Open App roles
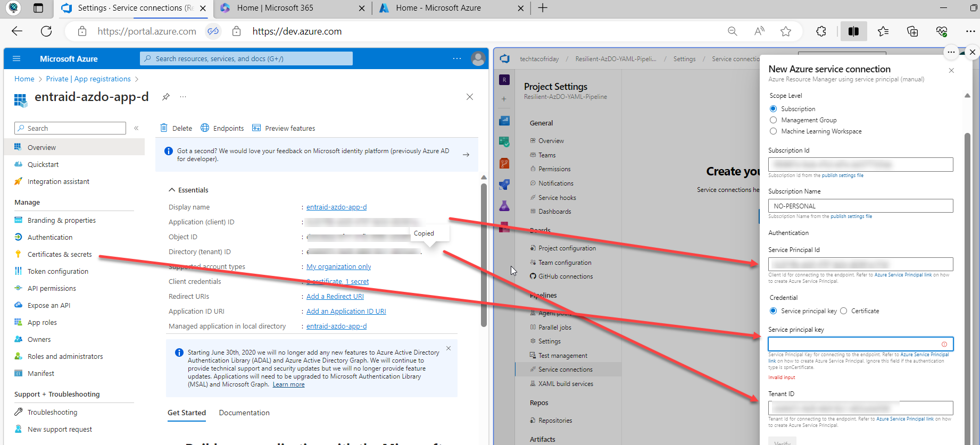Screen dimensions: 980x445 pyautogui.click(x=42, y=322)
